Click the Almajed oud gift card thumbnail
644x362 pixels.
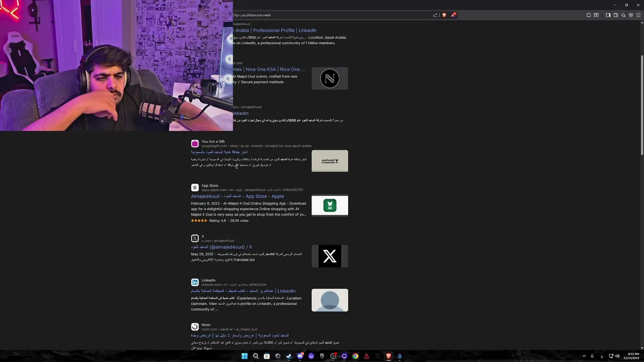(330, 161)
